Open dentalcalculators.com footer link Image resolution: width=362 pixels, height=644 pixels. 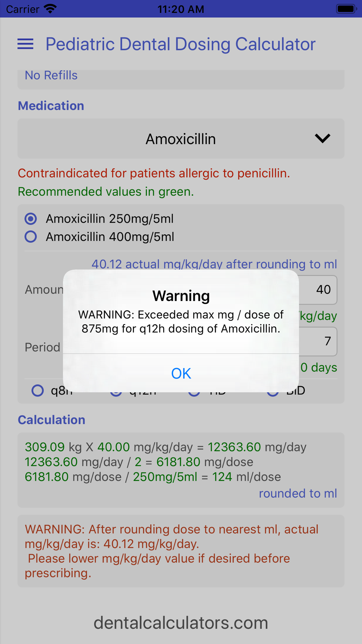181,623
